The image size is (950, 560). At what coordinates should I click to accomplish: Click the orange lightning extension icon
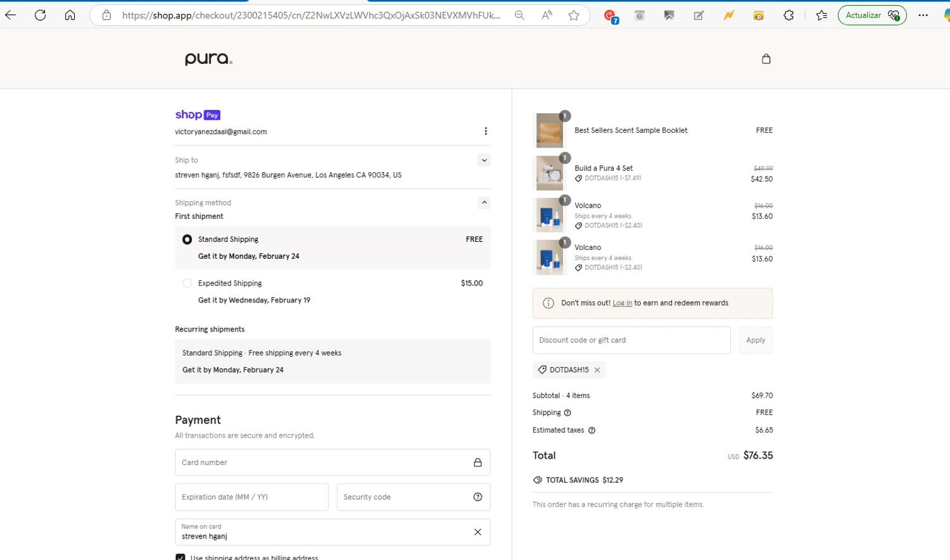click(729, 15)
